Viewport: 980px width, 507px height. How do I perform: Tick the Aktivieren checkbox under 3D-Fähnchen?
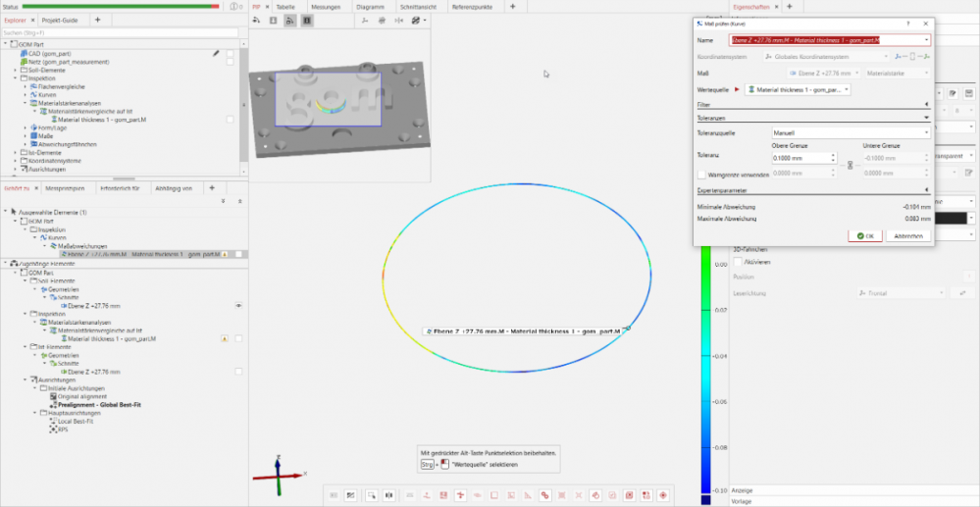(738, 263)
